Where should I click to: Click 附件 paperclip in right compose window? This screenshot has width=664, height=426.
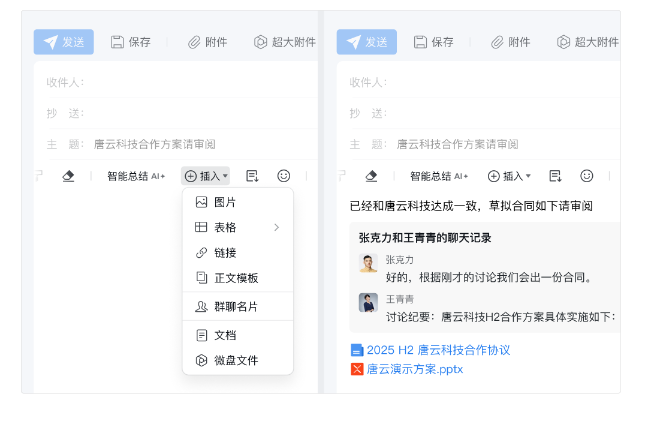tap(497, 42)
